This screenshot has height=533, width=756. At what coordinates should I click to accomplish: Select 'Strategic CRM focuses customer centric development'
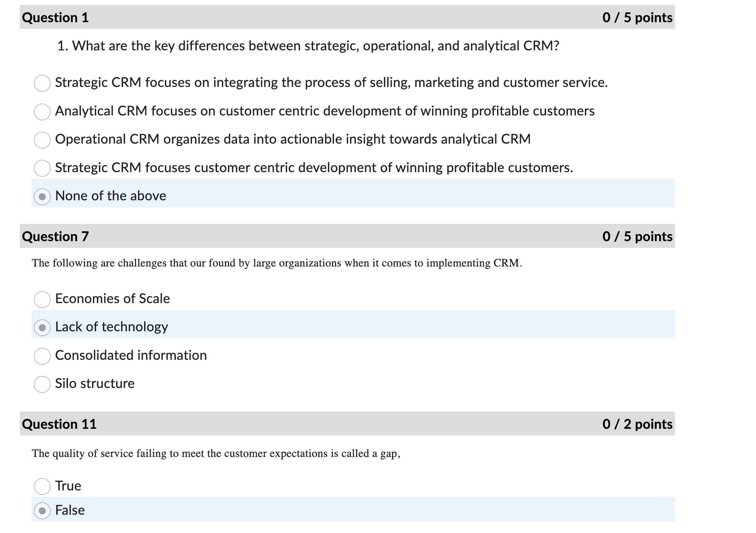42,169
